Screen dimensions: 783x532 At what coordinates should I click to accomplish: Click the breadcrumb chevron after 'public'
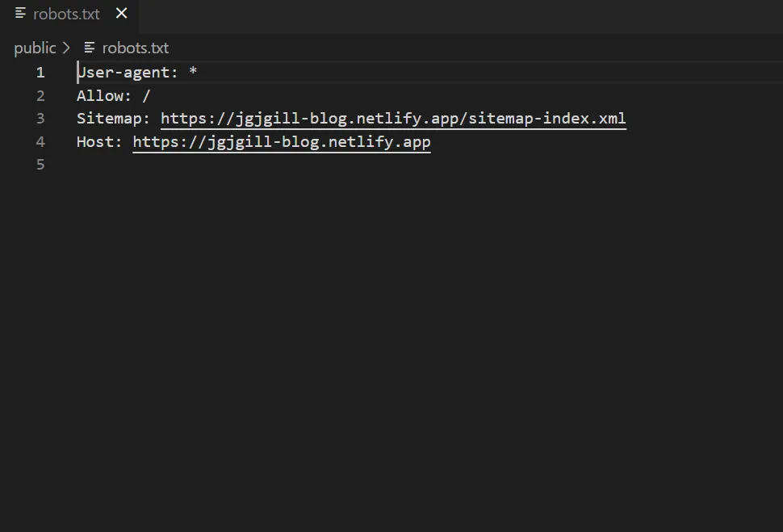pyautogui.click(x=66, y=48)
